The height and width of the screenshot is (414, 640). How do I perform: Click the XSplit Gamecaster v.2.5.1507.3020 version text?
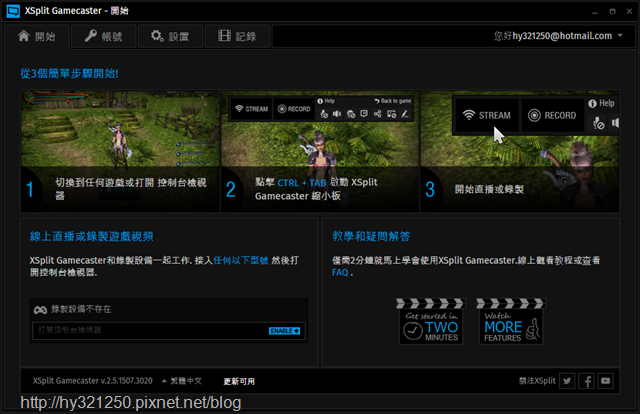pos(93,381)
